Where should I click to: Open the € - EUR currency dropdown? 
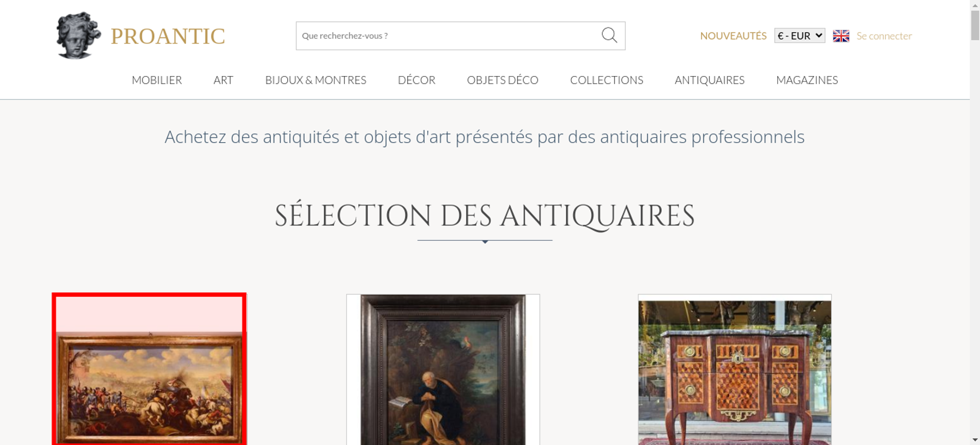pos(800,36)
